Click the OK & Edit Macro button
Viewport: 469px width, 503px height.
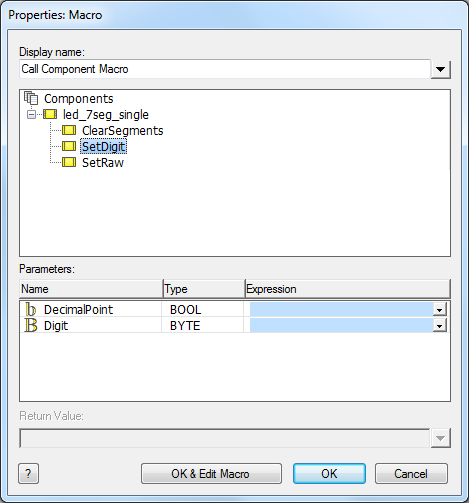(211, 473)
